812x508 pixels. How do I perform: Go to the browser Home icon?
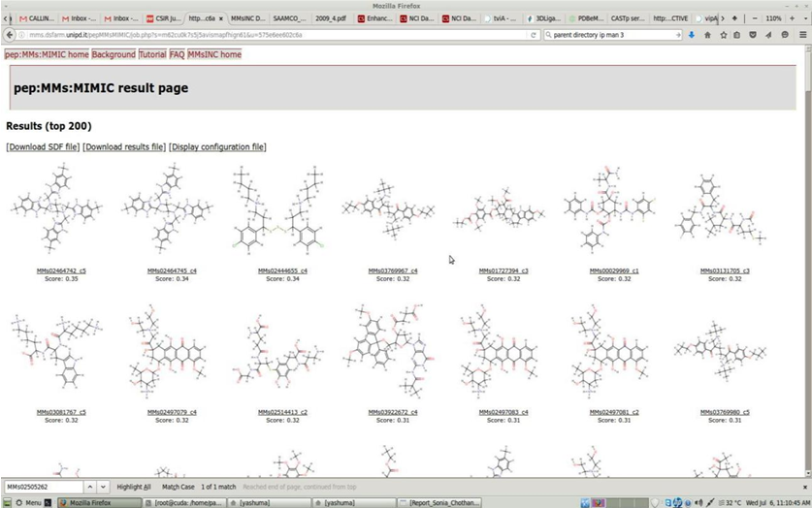707,35
